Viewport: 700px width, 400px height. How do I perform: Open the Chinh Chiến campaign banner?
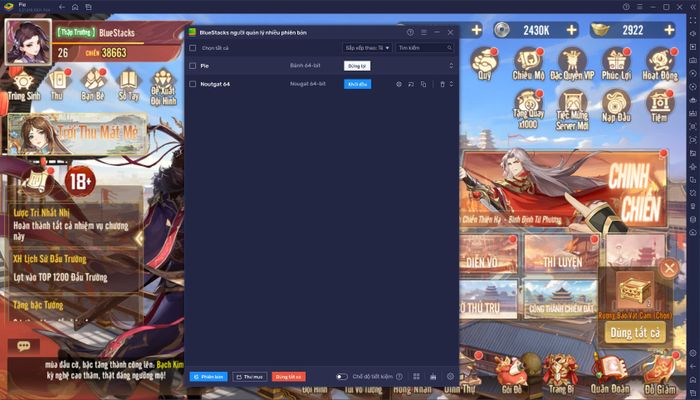pos(564,188)
